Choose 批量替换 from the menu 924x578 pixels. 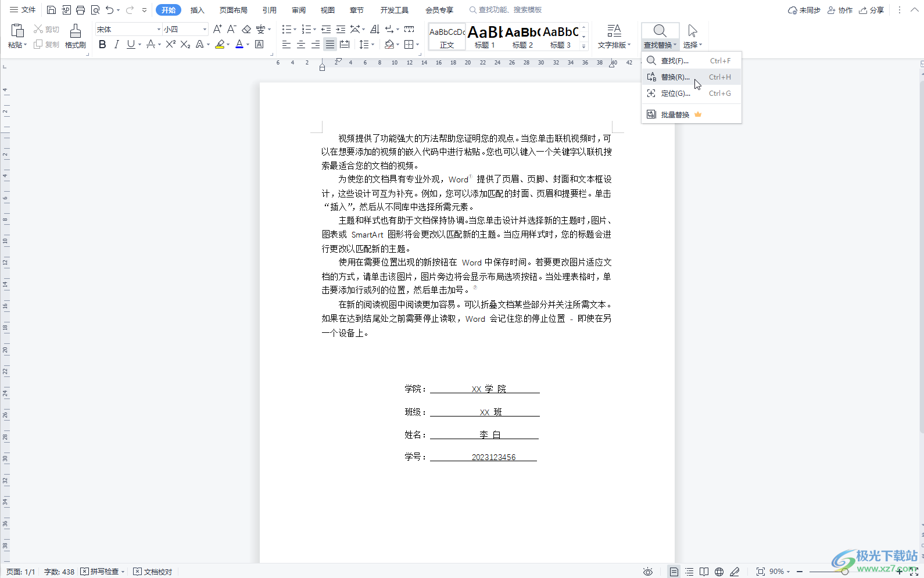[x=692, y=114]
